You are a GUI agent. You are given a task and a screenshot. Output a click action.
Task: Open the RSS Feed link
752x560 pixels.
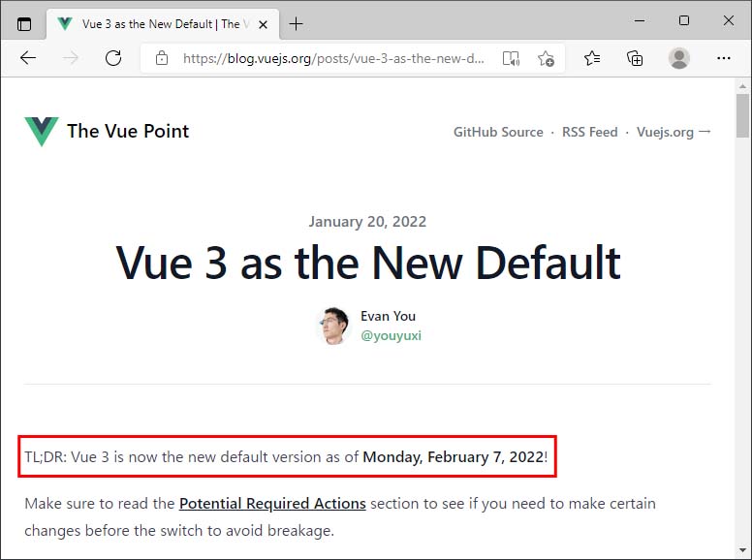point(589,132)
